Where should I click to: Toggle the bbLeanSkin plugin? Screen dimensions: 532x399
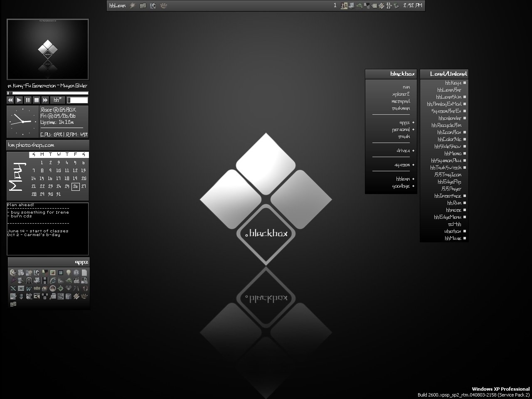(x=444, y=97)
